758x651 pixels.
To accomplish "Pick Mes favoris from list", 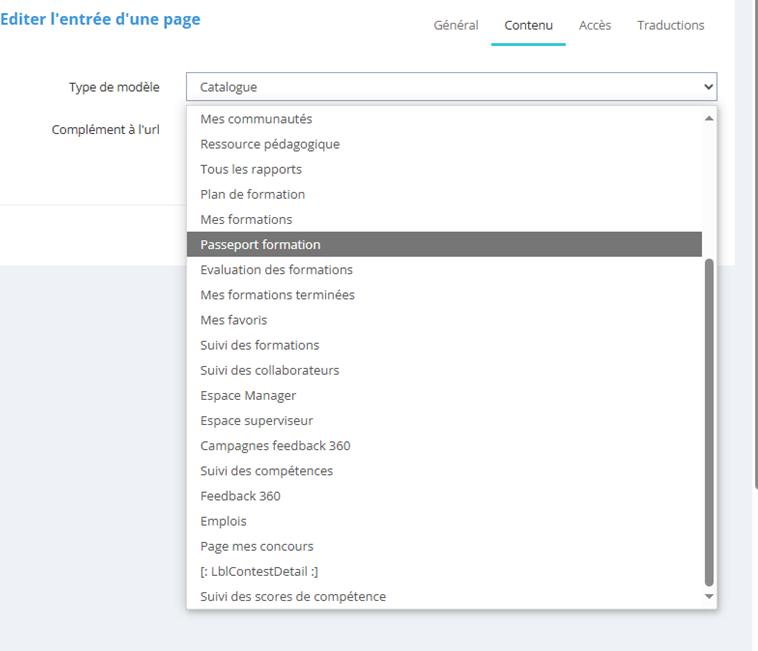I will [x=233, y=320].
